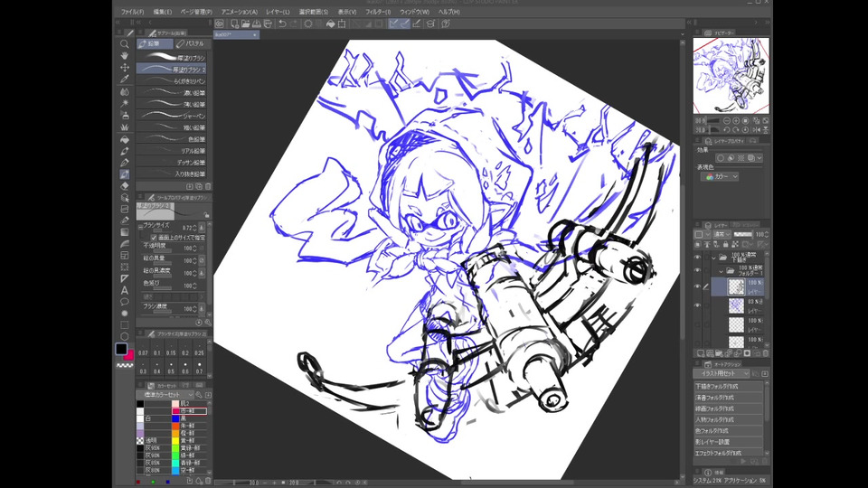Click the Delete sub tool trash icon
Viewport: 868px width, 488px height.
(208, 186)
